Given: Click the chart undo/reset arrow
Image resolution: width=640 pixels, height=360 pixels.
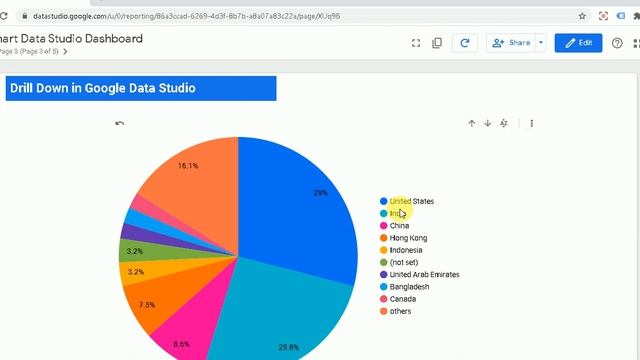Looking at the screenshot, I should coord(120,123).
